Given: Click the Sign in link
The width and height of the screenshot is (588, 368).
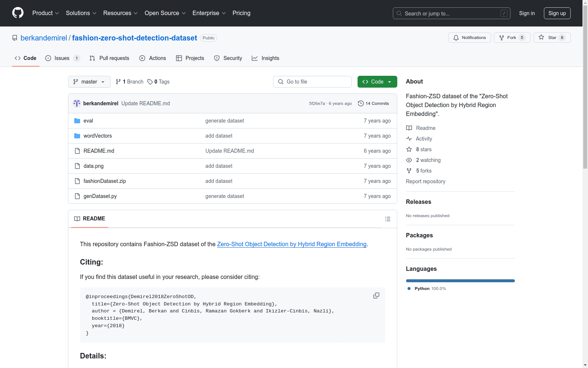Looking at the screenshot, I should point(527,13).
